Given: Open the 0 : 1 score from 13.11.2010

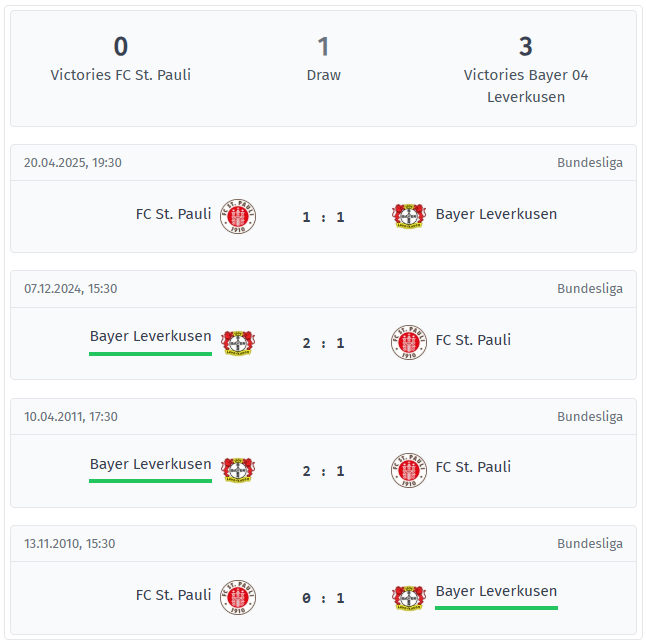Looking at the screenshot, I should (323, 598).
